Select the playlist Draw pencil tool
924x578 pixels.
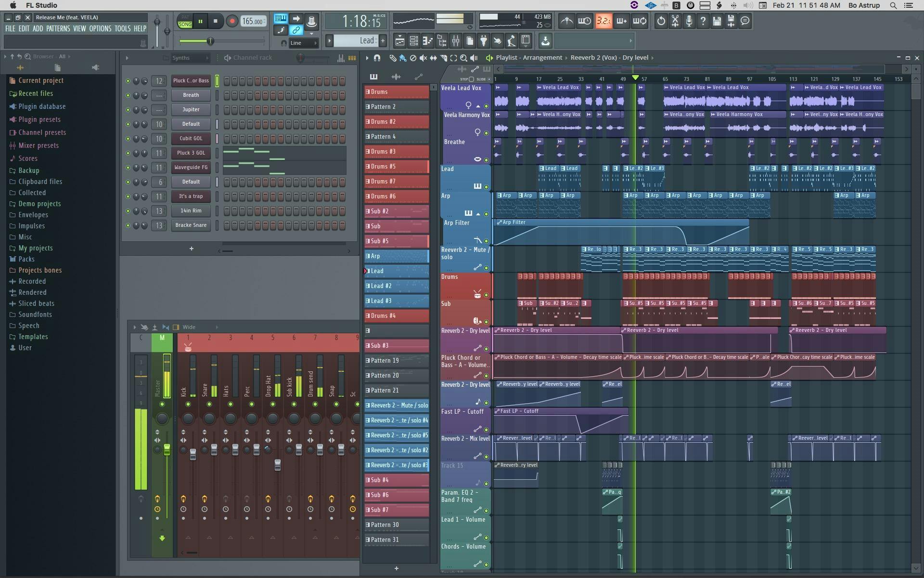click(x=393, y=58)
